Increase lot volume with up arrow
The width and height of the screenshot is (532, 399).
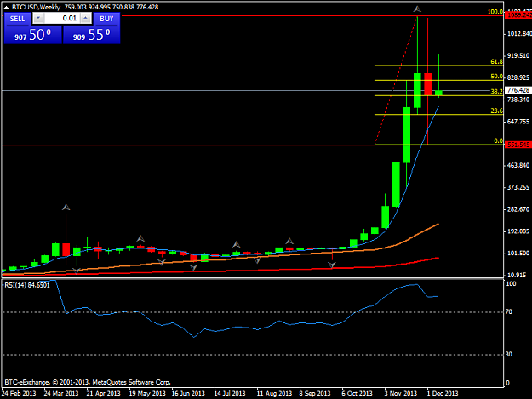click(86, 18)
